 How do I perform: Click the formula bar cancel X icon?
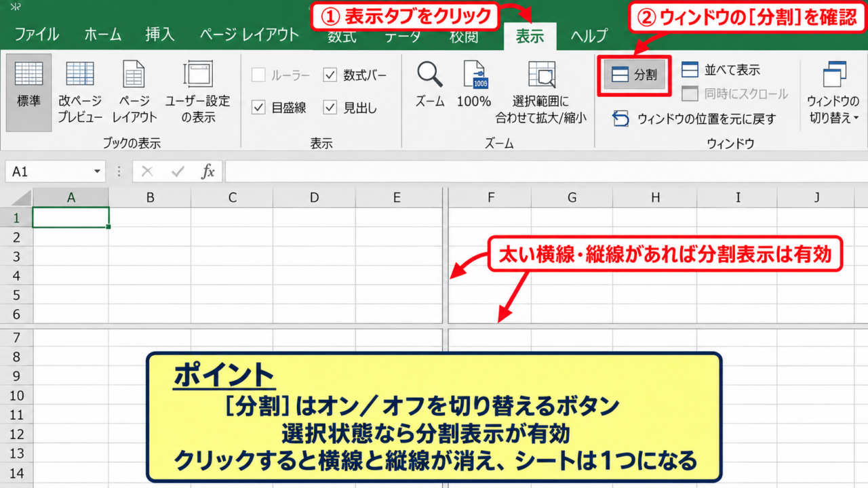click(148, 172)
